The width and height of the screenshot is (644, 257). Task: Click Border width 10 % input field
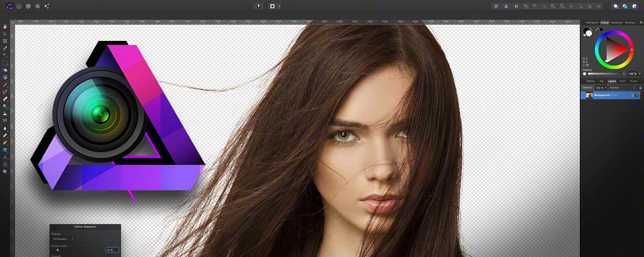click(x=112, y=250)
